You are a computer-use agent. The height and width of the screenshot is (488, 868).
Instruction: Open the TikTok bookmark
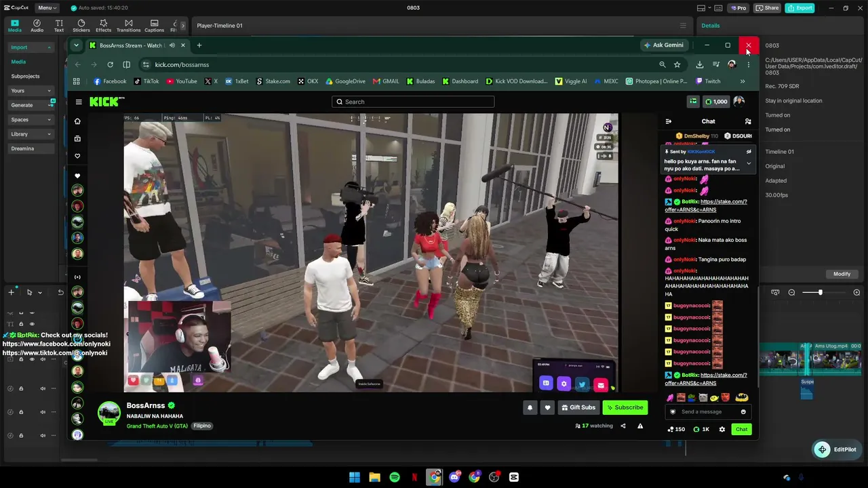[146, 81]
